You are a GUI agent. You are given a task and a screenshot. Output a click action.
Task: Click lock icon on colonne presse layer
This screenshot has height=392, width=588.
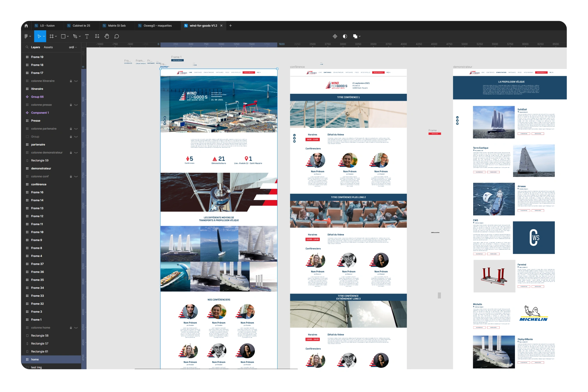[71, 105]
